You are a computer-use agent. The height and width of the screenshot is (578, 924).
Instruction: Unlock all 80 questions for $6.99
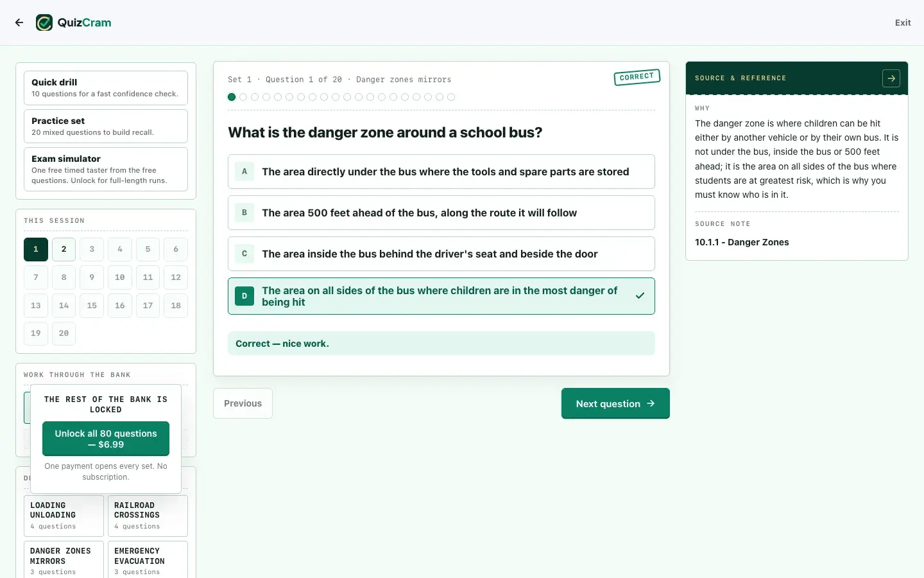(x=106, y=439)
